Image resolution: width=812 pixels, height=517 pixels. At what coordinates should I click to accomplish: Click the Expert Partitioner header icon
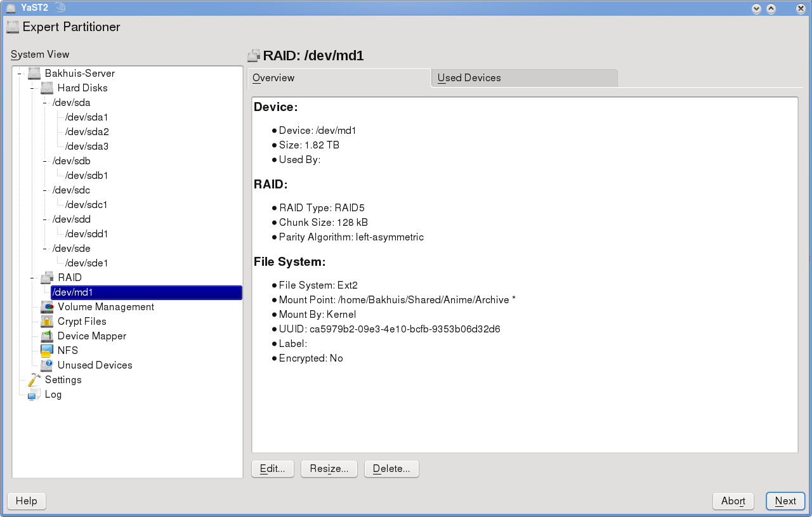(13, 27)
